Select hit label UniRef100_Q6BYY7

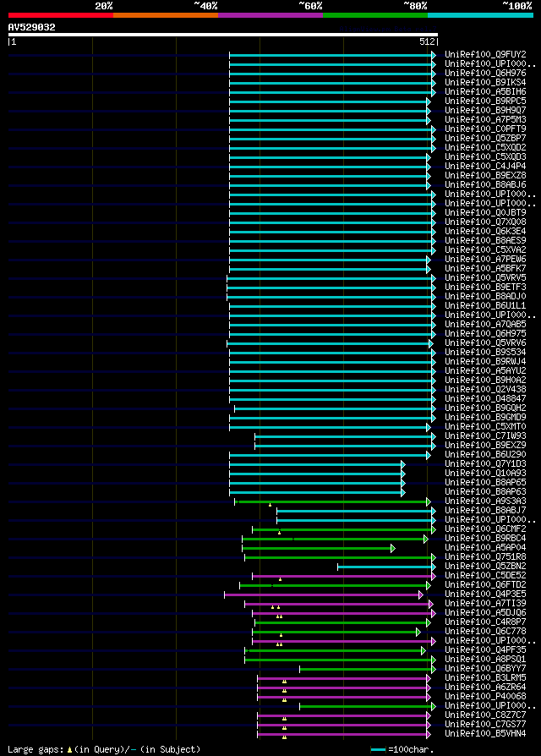(485, 669)
